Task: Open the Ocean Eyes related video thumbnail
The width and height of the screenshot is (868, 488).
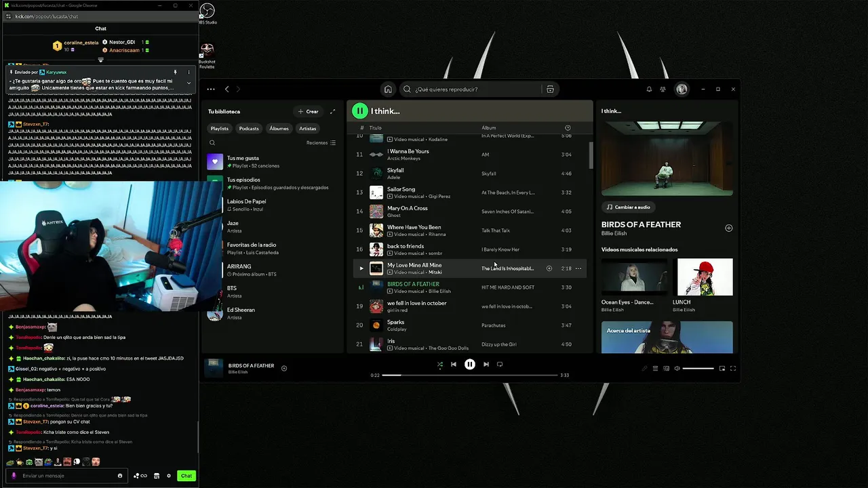Action: coord(634,277)
